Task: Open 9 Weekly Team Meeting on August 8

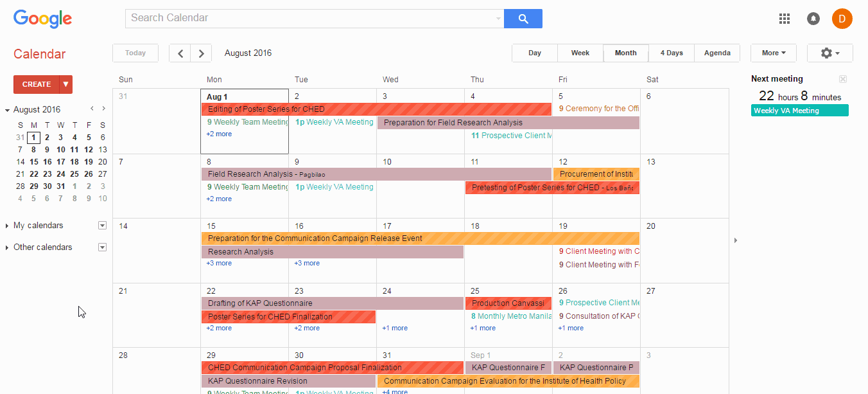Action: [247, 187]
